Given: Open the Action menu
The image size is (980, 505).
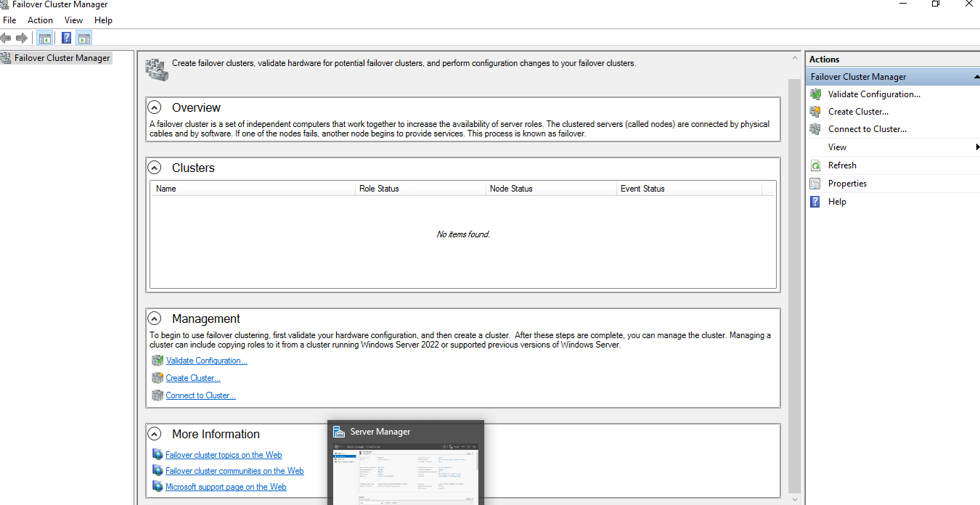Looking at the screenshot, I should pos(40,20).
